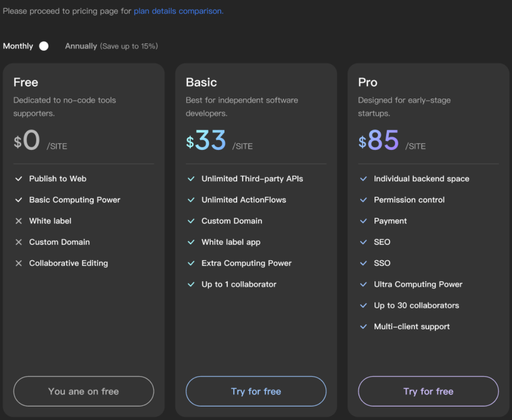512x420 pixels.
Task: Click the 'Individual backend space' text
Action: [x=422, y=178]
